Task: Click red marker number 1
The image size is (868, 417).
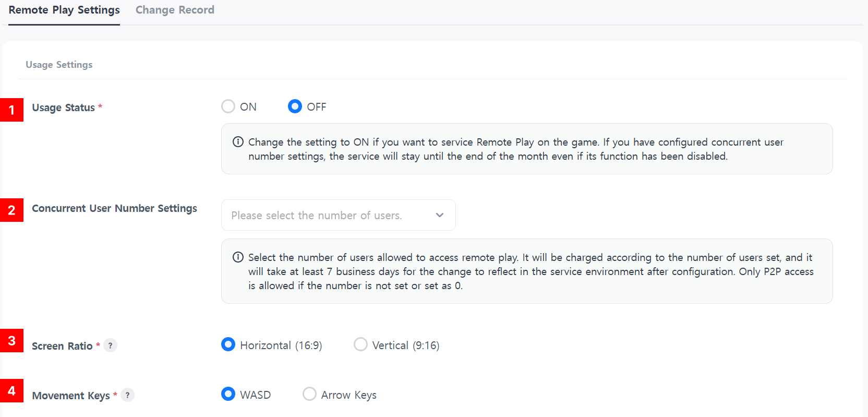Action: [11, 110]
